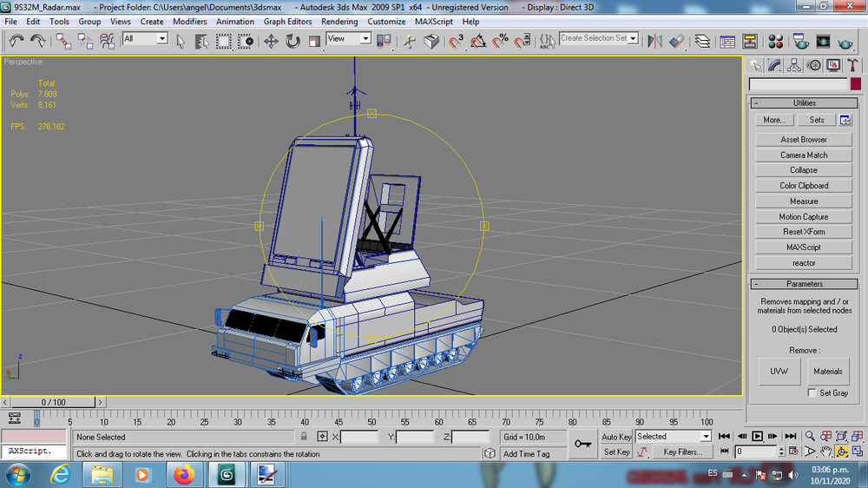Switch to the Motion command panel tab
The height and width of the screenshot is (488, 868).
pos(814,65)
